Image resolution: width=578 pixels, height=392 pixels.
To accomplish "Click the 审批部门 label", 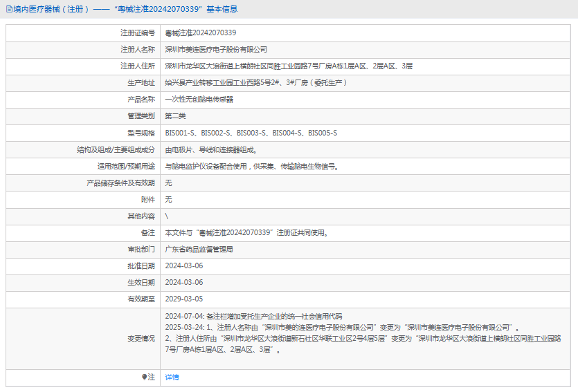I will coord(141,249).
